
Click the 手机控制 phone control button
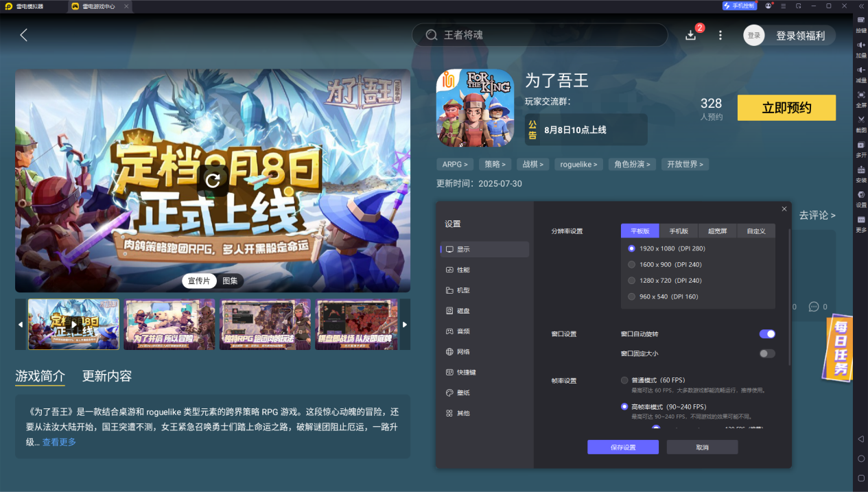(738, 5)
